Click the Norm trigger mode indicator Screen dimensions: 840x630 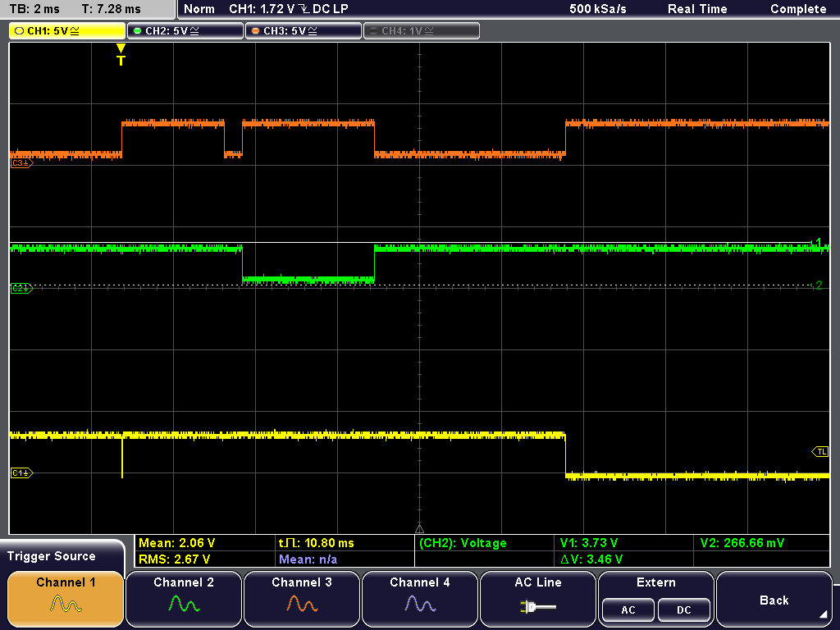[199, 8]
